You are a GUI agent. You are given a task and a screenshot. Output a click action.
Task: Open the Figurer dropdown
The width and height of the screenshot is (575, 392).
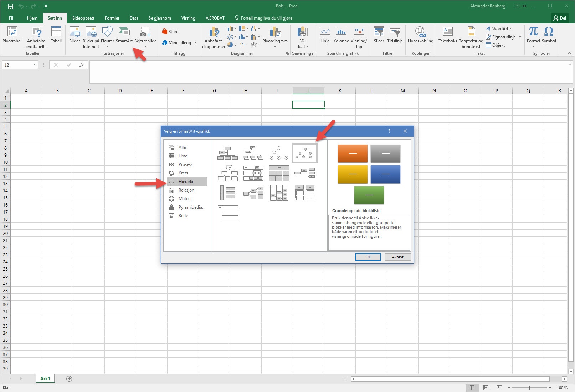(107, 46)
